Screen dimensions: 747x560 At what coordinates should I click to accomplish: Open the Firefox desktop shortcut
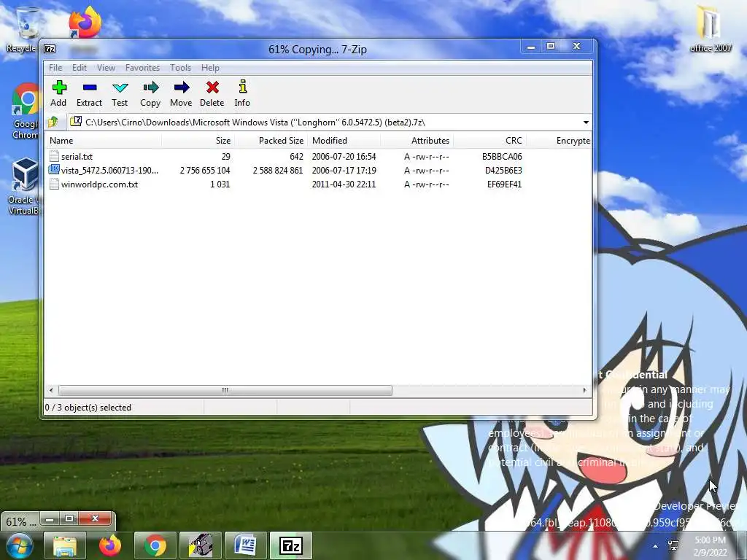[x=85, y=23]
